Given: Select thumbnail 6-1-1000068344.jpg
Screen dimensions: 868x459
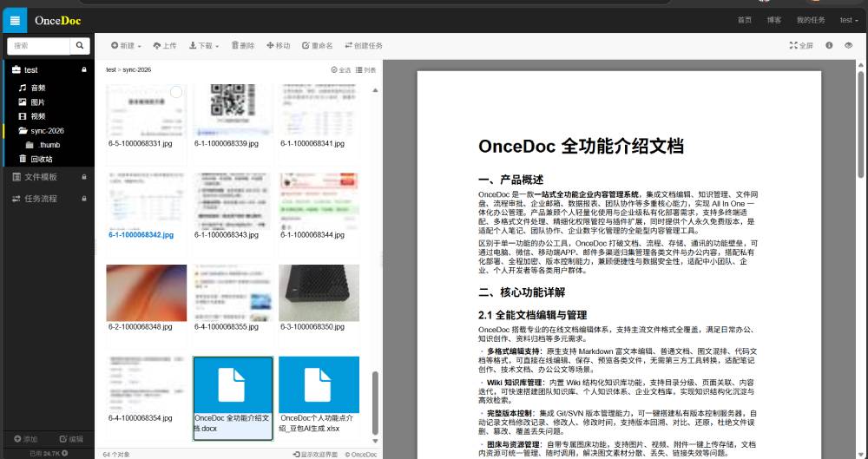Looking at the screenshot, I should point(319,200).
